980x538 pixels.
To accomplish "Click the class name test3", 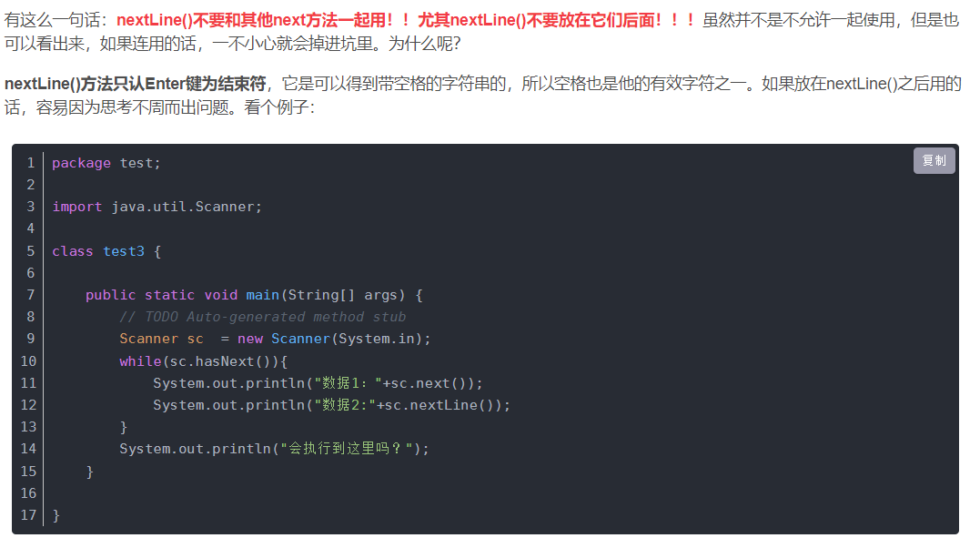I will tap(124, 251).
